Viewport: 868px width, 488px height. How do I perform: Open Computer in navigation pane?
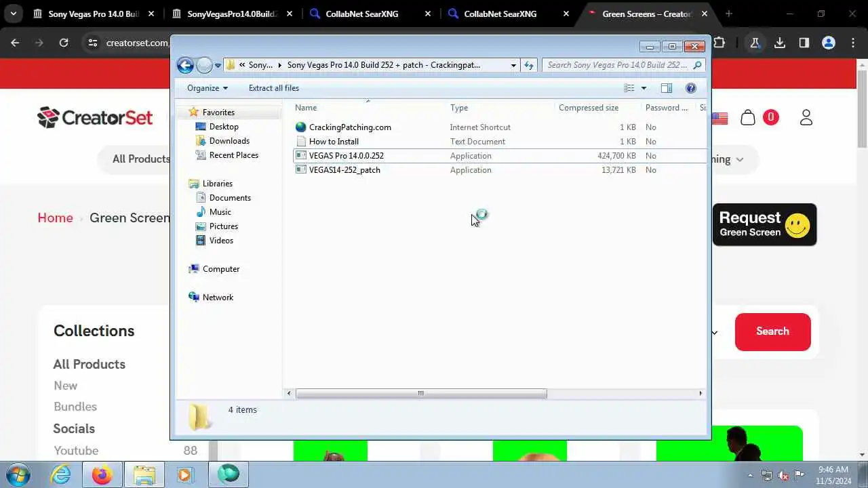(x=221, y=269)
